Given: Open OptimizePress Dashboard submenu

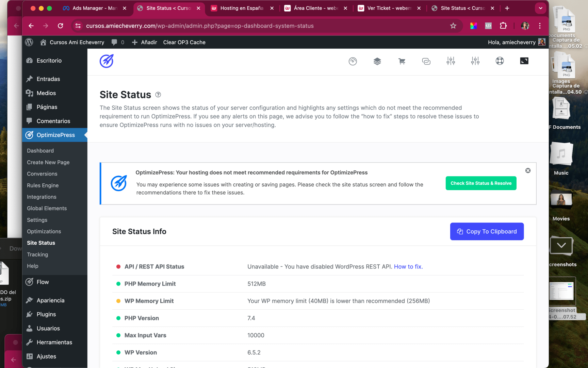Looking at the screenshot, I should pos(40,151).
